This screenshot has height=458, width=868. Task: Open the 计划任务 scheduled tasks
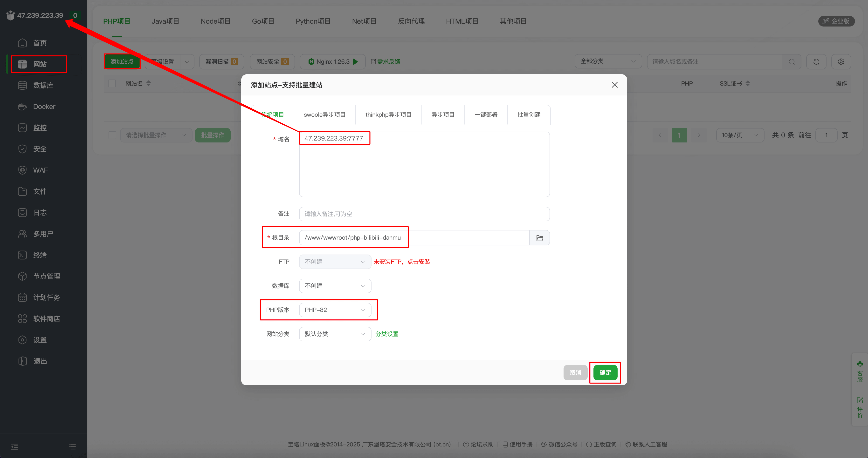coord(47,297)
